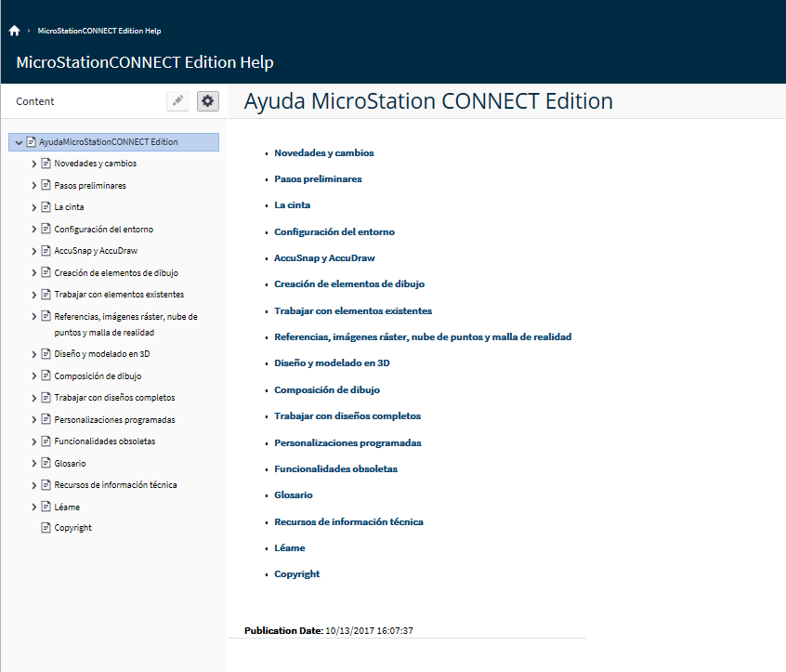
Task: Expand the Configuración del entorno node
Action: pos(33,230)
